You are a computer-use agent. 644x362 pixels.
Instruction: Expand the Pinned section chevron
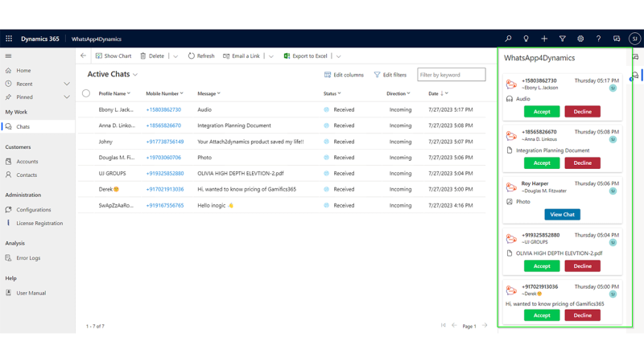click(x=67, y=97)
